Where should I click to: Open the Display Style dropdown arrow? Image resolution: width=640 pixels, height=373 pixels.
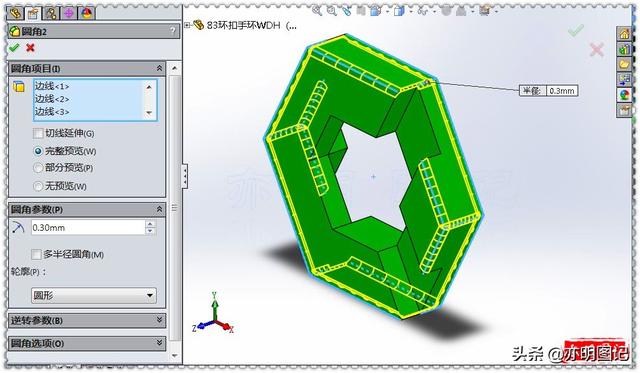(x=411, y=11)
